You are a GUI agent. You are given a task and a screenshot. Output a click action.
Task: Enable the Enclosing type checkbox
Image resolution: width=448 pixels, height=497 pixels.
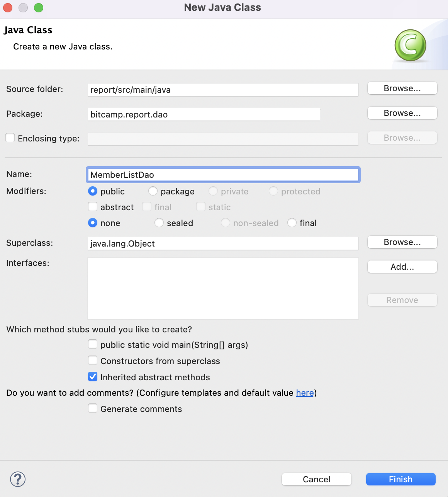pyautogui.click(x=10, y=138)
